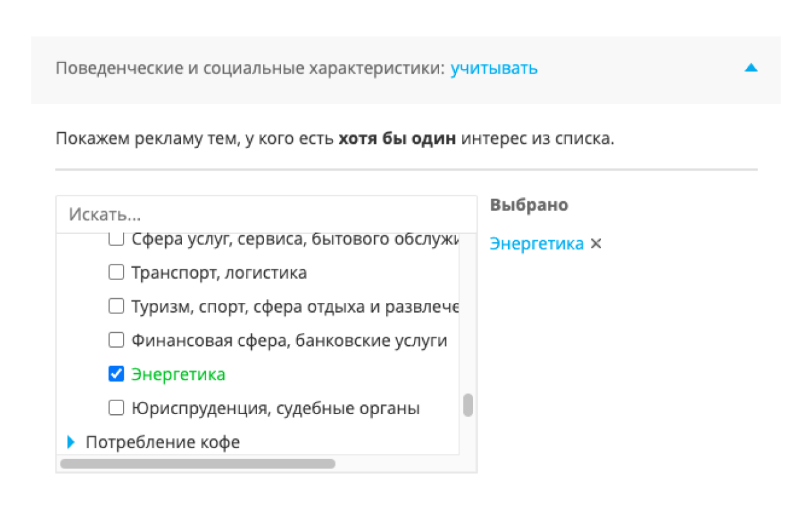Uncheck the «Энергетика» checkbox

point(116,374)
